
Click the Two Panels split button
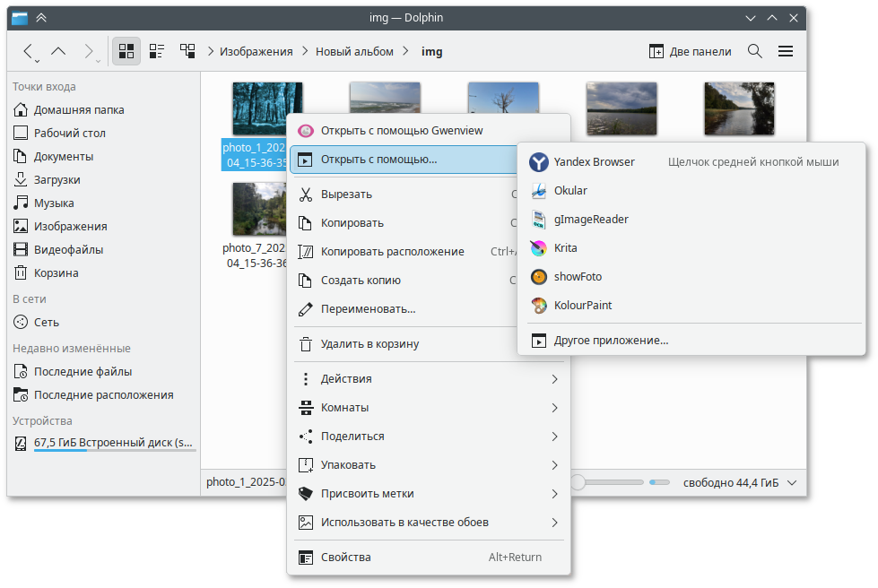point(690,51)
